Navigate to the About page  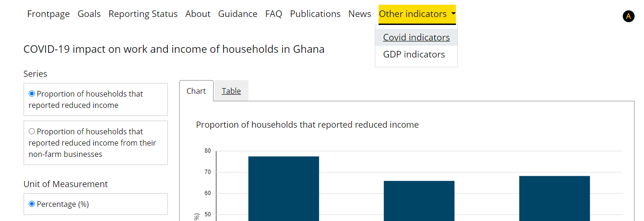[x=198, y=14]
